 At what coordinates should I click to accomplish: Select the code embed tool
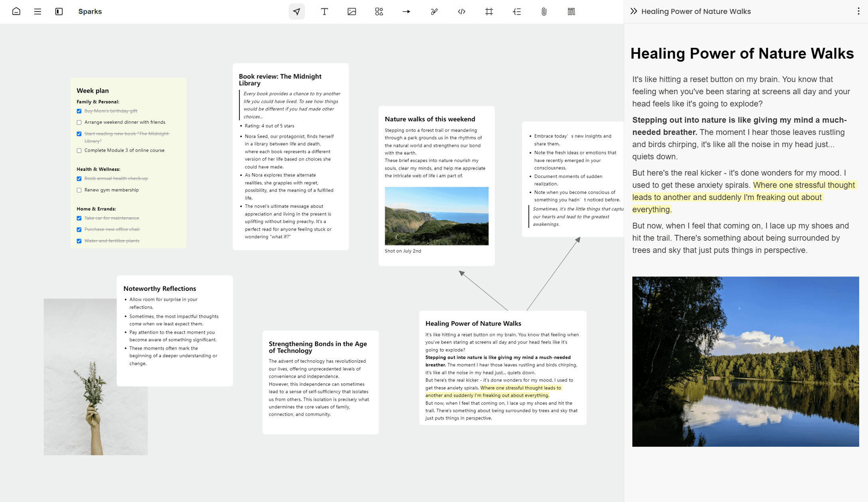pyautogui.click(x=461, y=12)
